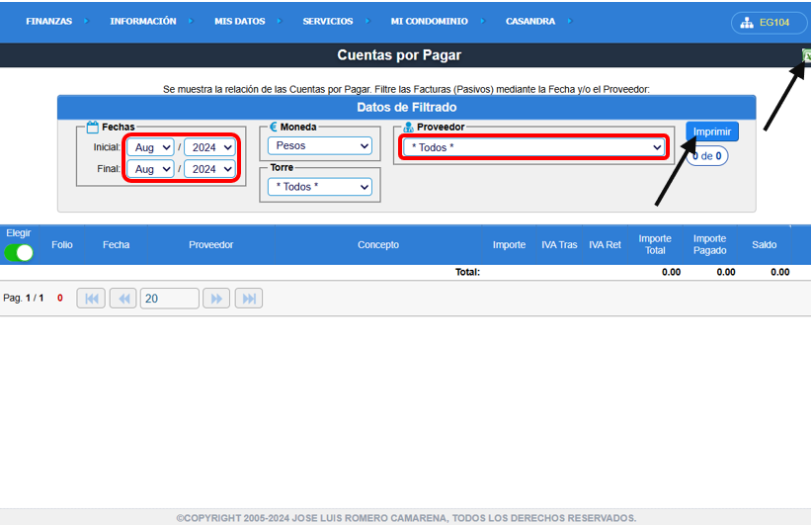Image resolution: width=812 pixels, height=526 pixels.
Task: Go to the first page of results
Action: click(91, 298)
